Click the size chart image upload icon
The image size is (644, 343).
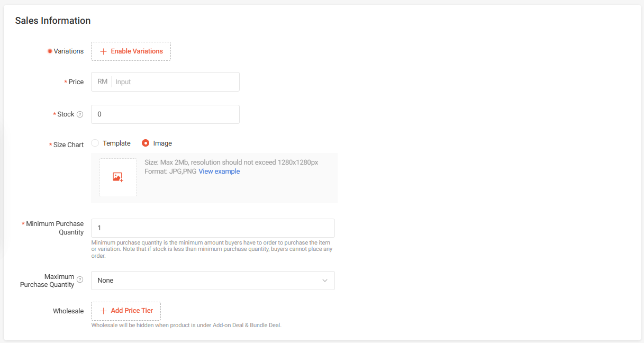118,177
